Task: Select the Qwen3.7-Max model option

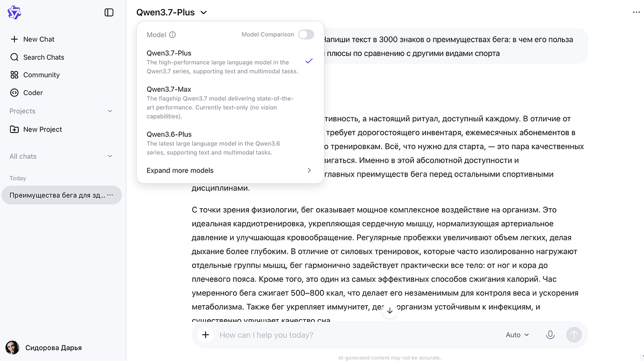Action: pyautogui.click(x=230, y=102)
